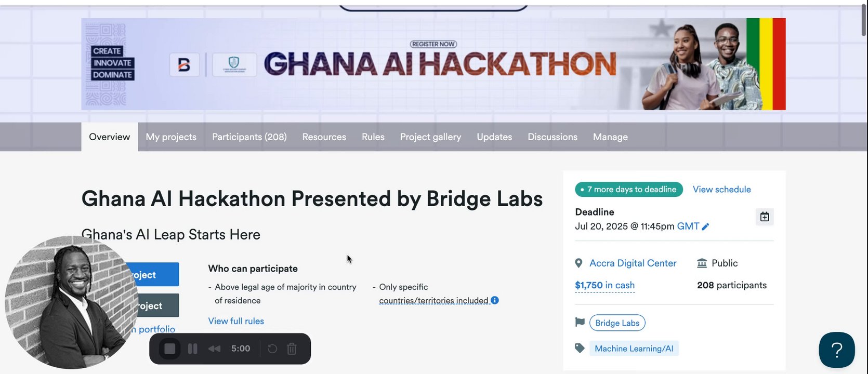Pause the recording
The height and width of the screenshot is (374, 868).
tap(192, 349)
